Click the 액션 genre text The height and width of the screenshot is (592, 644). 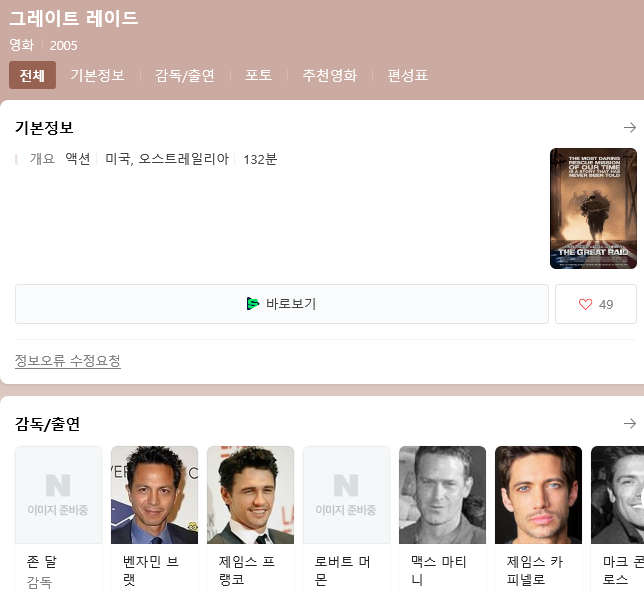click(78, 159)
